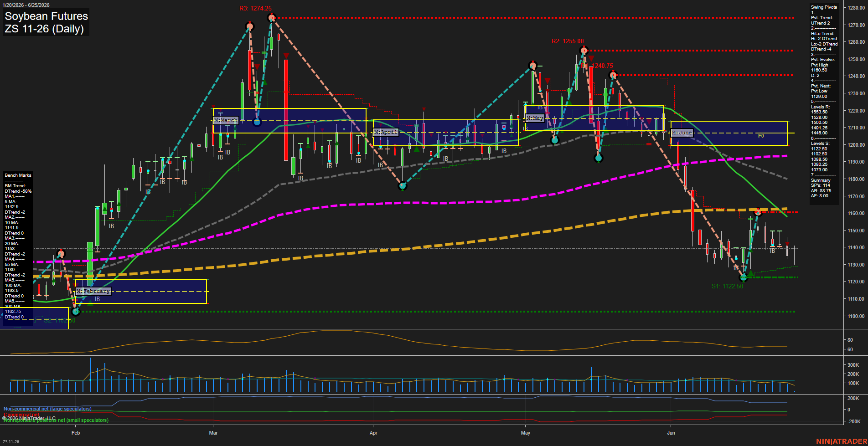Select the M:June range box label
Viewport: 868px width, 446px height.
pyautogui.click(x=682, y=133)
